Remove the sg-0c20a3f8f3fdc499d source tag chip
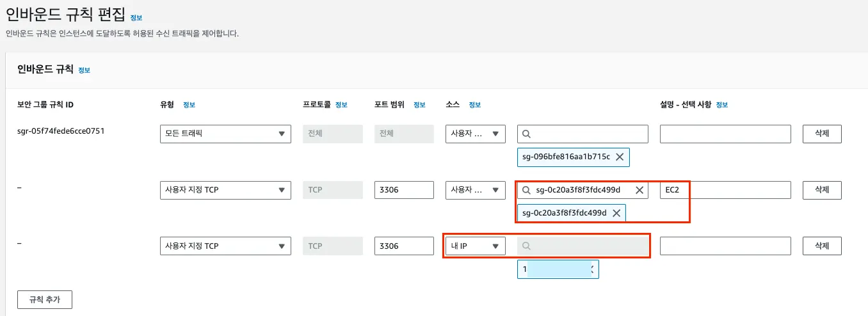Viewport: 868px width, 316px height. click(616, 213)
